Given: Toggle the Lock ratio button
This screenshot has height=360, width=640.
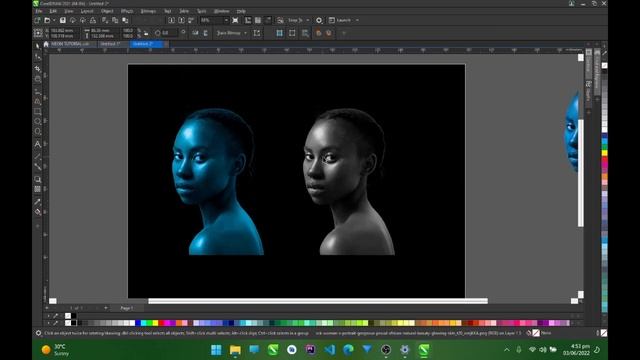Looking at the screenshot, I should 146,33.
